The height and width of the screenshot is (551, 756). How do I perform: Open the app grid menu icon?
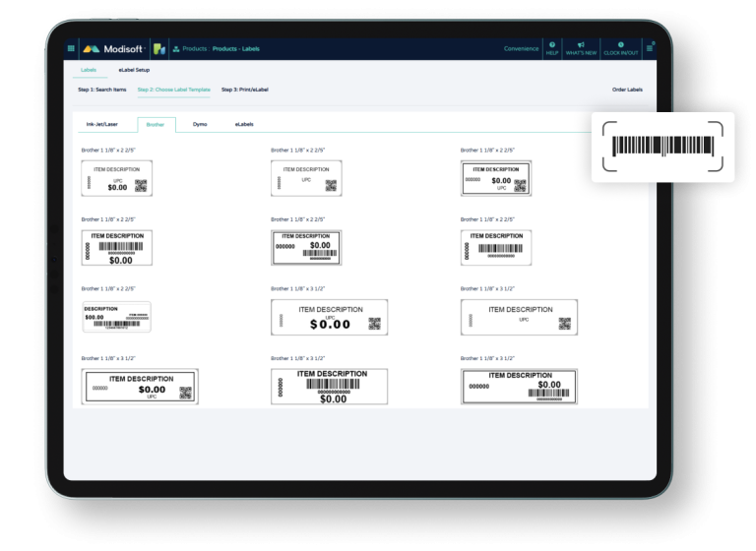71,48
